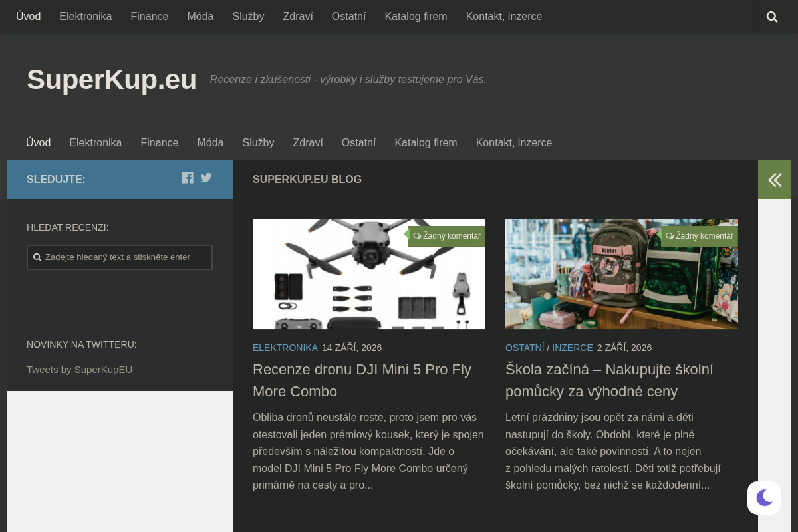The height and width of the screenshot is (532, 798).
Task: Open Katalog firem in top navigation bar
Action: (416, 17)
